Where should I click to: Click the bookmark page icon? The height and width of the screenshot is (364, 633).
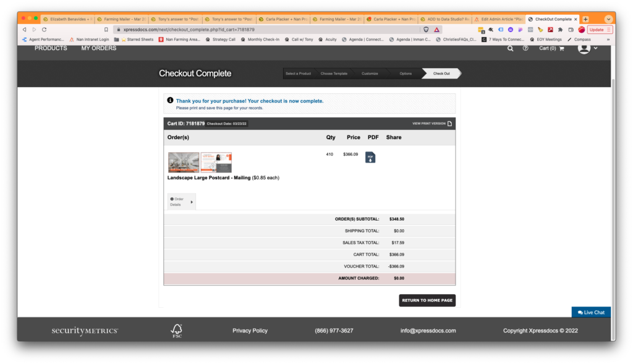[x=106, y=30]
